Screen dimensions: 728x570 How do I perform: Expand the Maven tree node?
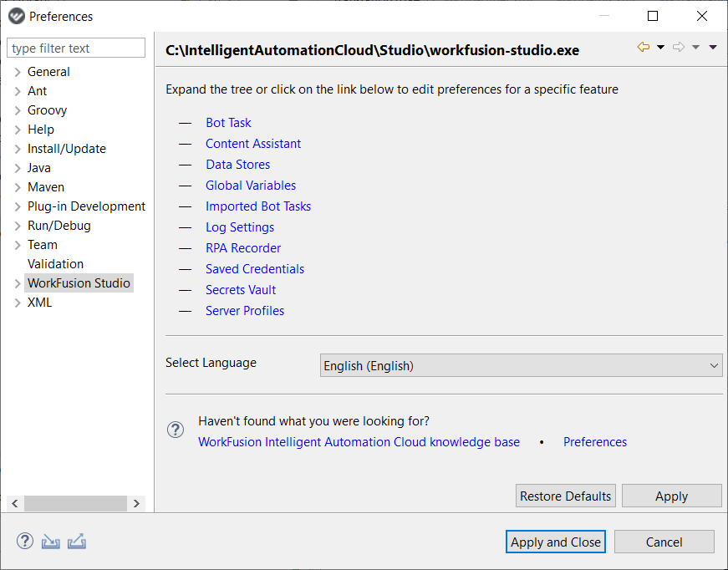(x=18, y=187)
